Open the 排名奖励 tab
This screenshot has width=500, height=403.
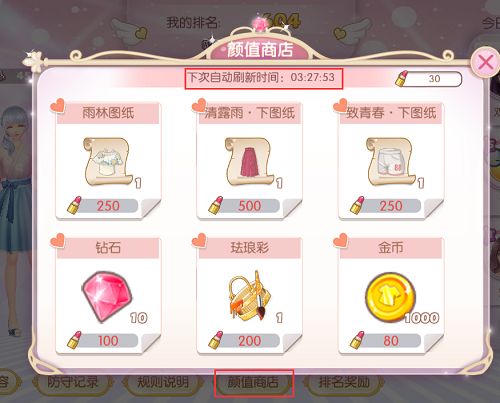click(x=344, y=382)
